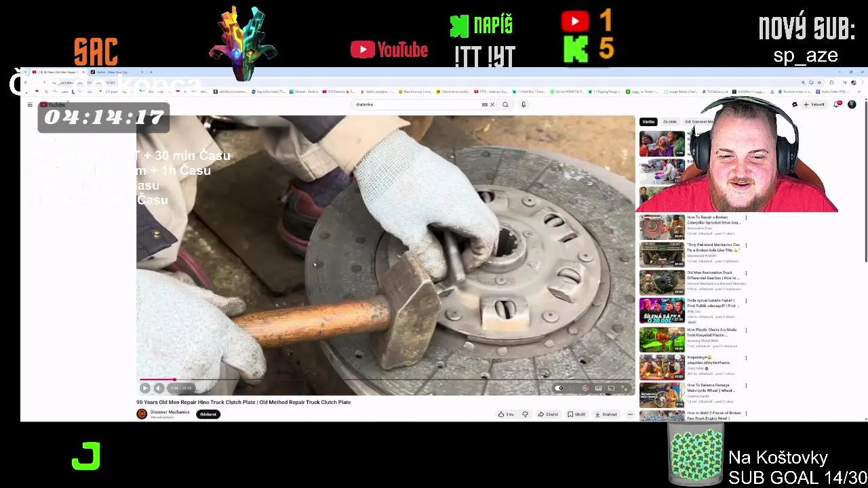The image size is (868, 488).
Task: Save the video via Uložiť
Action: tap(576, 414)
